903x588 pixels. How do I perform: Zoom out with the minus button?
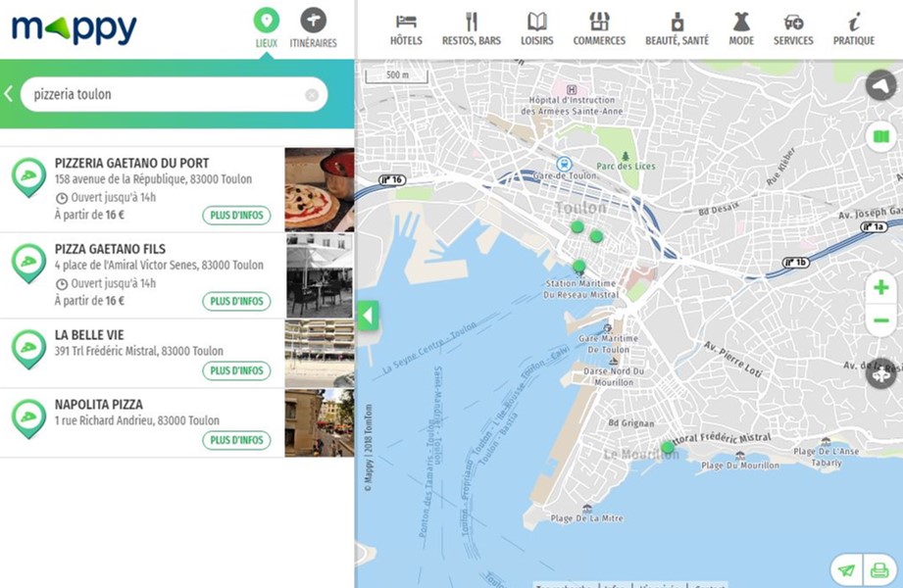[880, 320]
